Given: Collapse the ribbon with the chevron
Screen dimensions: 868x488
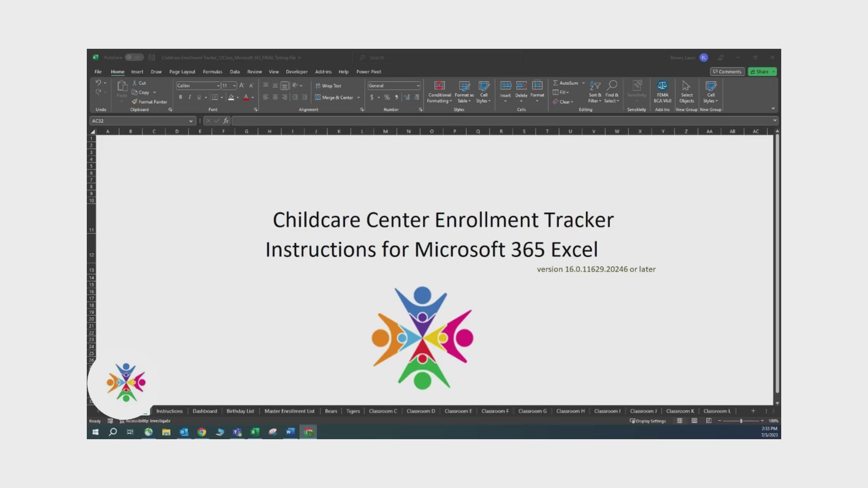Looking at the screenshot, I should (x=773, y=108).
